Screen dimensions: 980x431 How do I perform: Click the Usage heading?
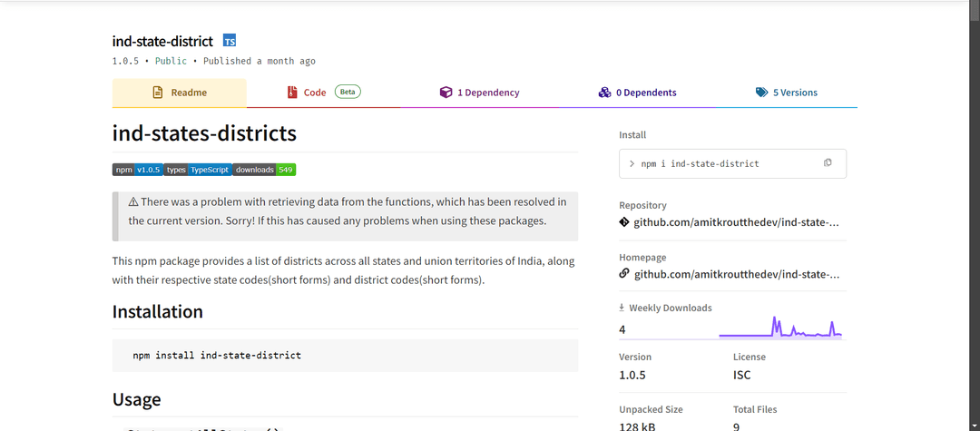click(x=136, y=399)
